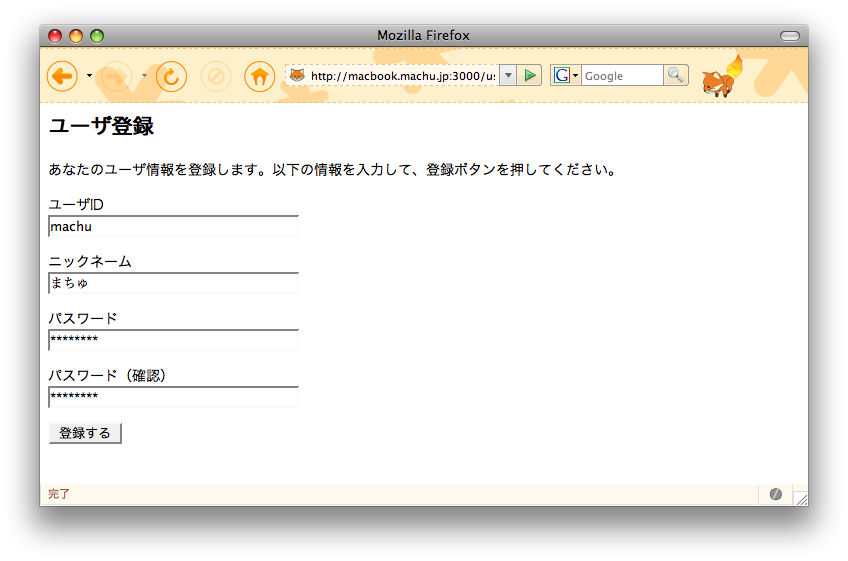
Task: Click the ユーザ登録 page heading
Action: 101,126
